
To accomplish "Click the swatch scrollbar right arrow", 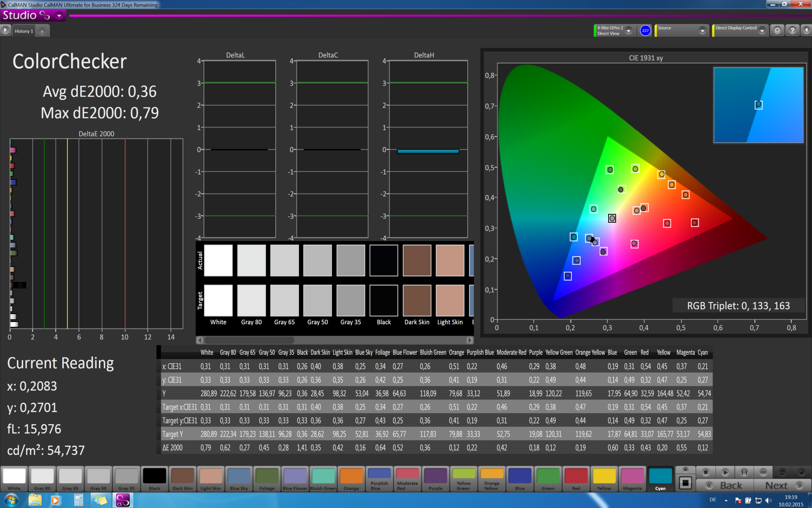I will tap(469, 340).
